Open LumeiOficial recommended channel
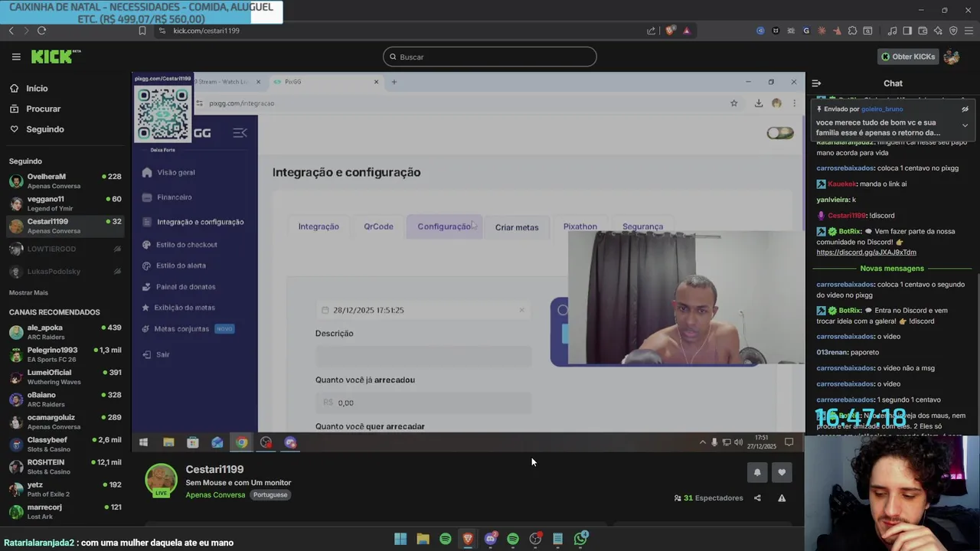980x551 pixels. (65, 377)
